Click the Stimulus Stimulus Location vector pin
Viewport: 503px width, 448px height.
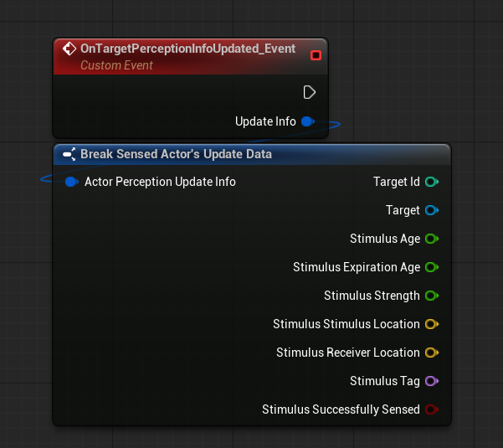pyautogui.click(x=432, y=324)
